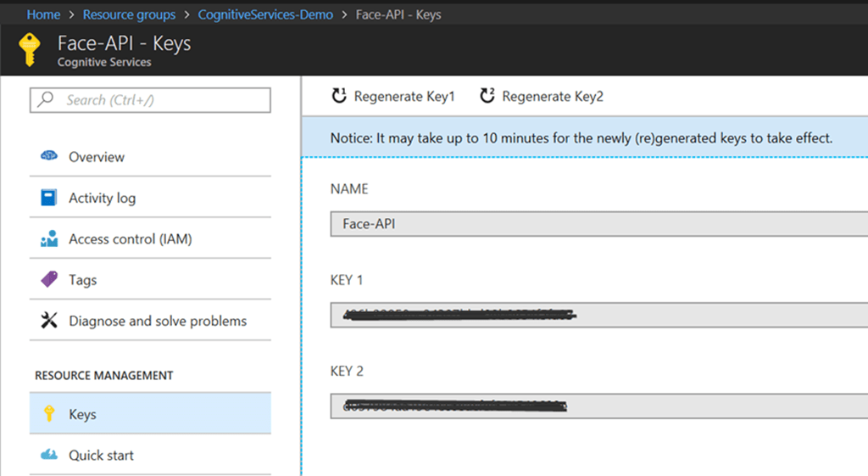Go to Home in breadcrumb
The image size is (868, 476).
(x=43, y=14)
